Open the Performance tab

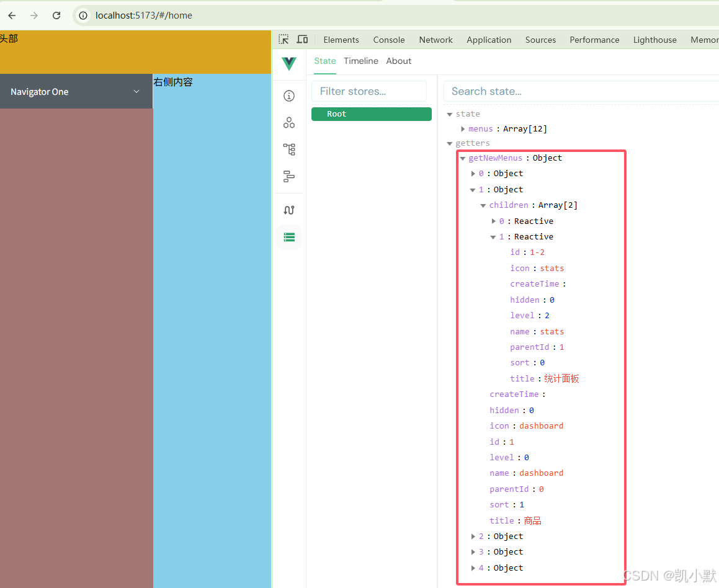click(594, 40)
